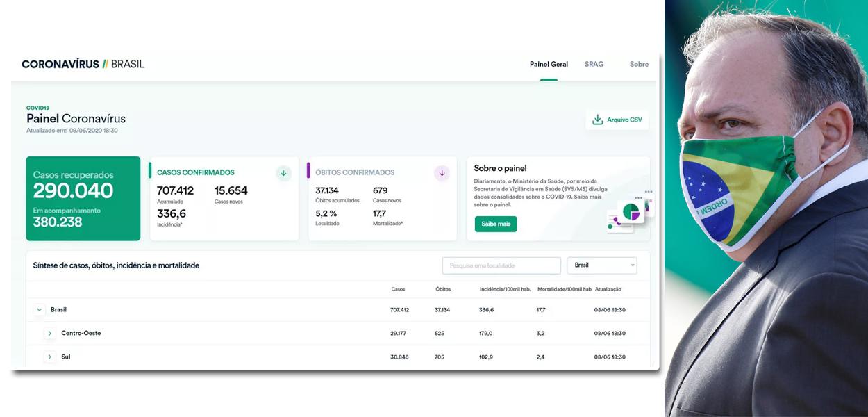Sort by the Casos column header
Image resolution: width=868 pixels, height=417 pixels.
[398, 289]
